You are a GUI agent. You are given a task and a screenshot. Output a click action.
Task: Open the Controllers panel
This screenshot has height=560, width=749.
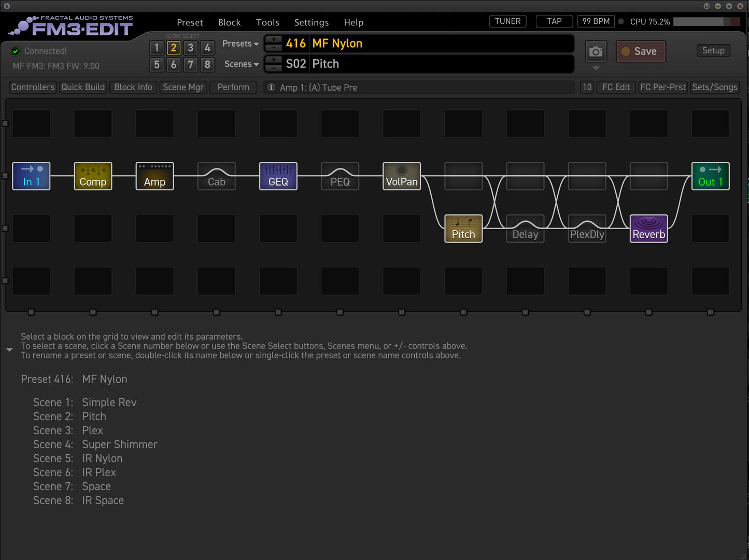pos(33,87)
